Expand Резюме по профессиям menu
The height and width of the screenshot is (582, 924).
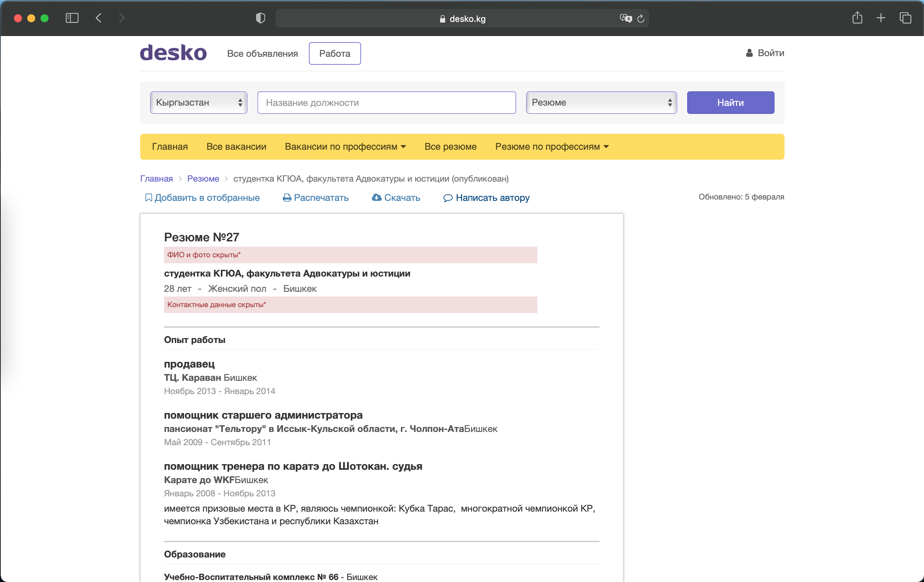click(552, 146)
